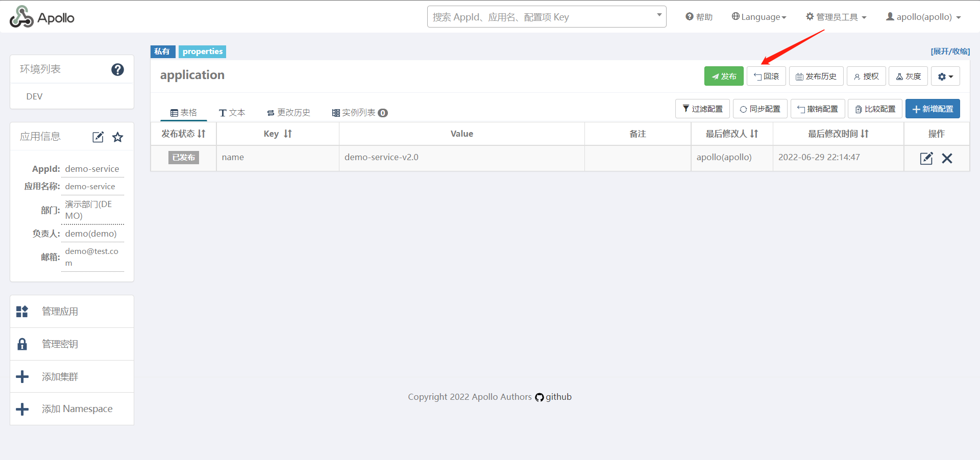
Task: Expand the Language dropdown
Action: 759,17
